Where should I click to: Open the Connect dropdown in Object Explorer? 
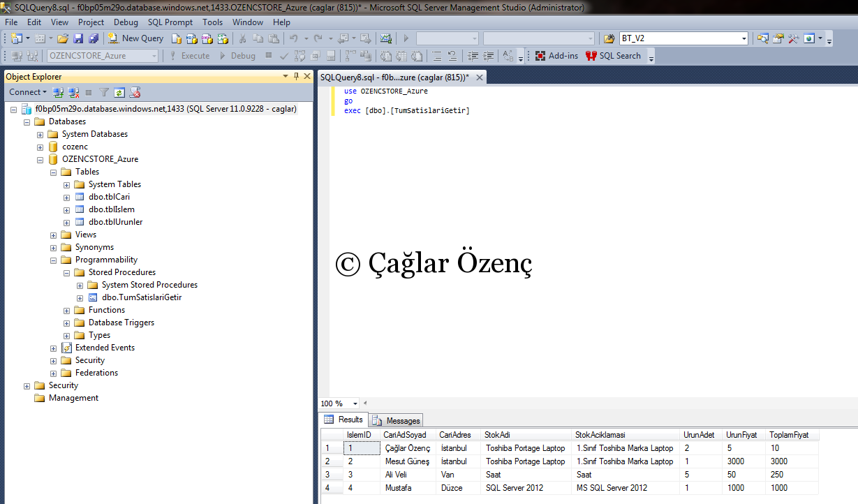point(28,92)
